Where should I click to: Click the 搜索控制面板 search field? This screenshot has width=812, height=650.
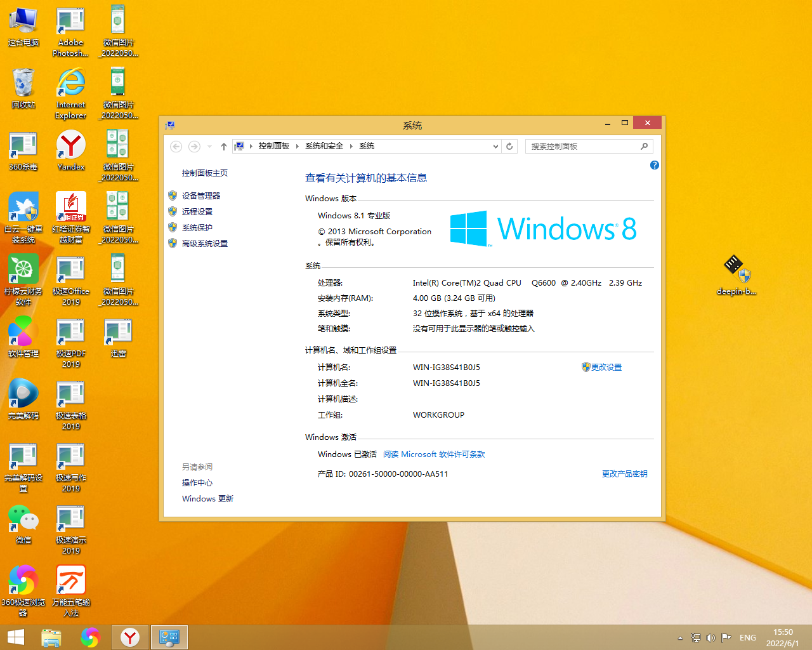coord(584,147)
